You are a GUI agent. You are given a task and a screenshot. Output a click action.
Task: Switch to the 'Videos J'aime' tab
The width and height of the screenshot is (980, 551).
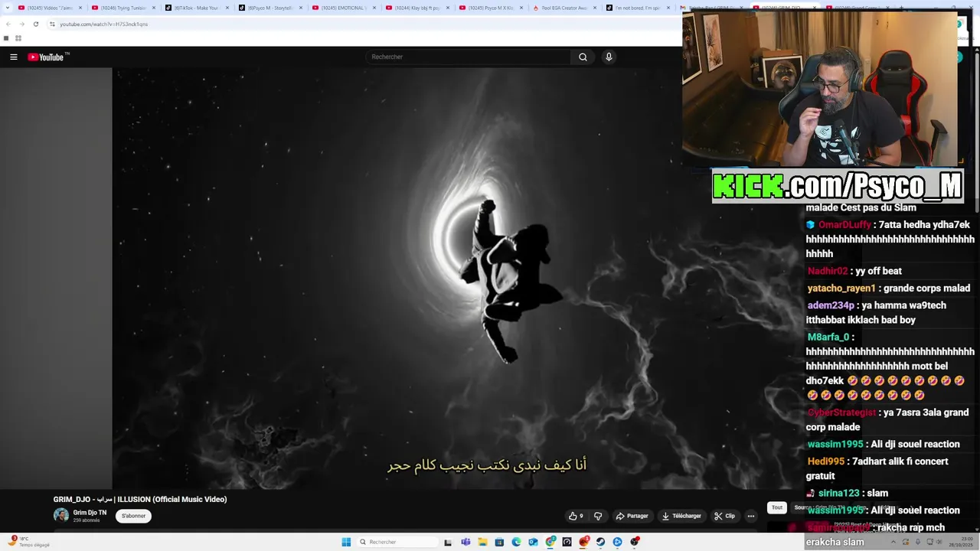(50, 8)
